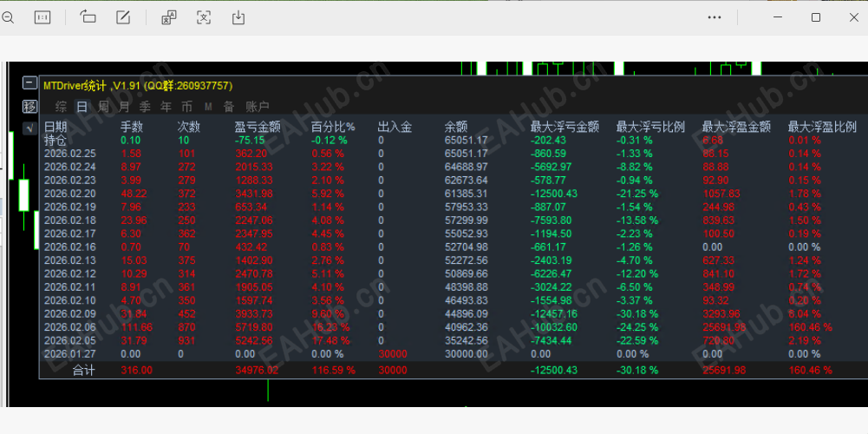Switch to the 综 summary tab
Viewport: 868px width, 434px height.
tap(61, 107)
